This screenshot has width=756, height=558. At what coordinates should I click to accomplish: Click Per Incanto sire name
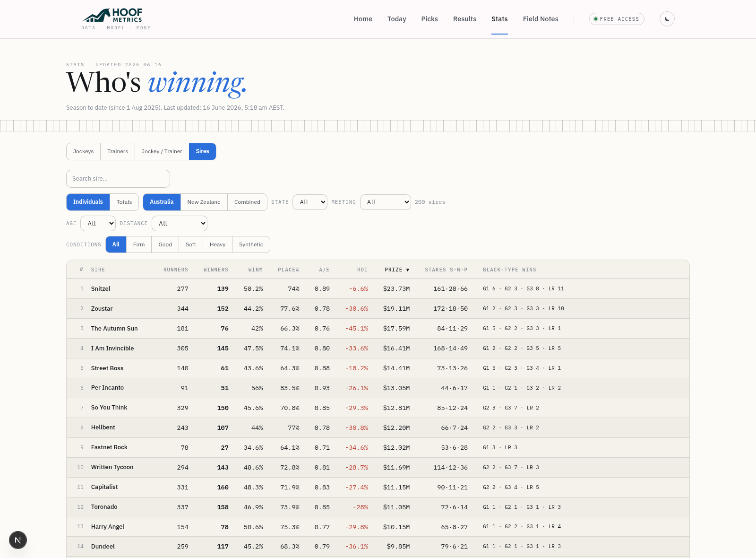[107, 388]
